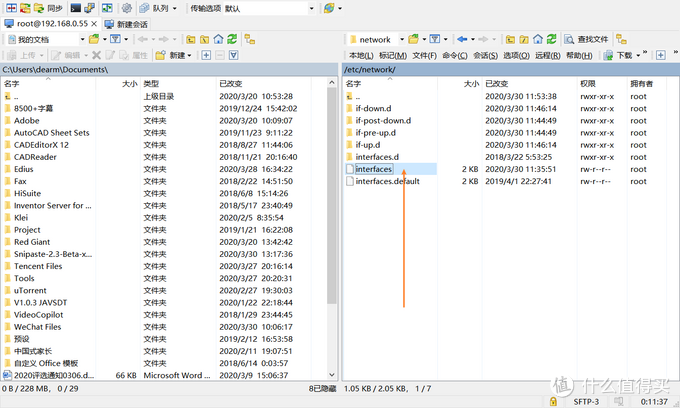
Task: Expand filter dropdown arrow in local panel
Action: point(126,39)
